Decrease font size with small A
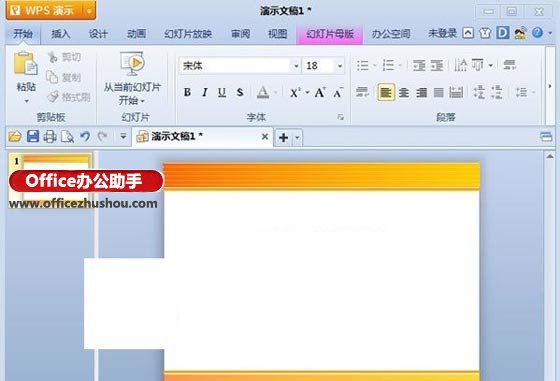560x381 pixels. click(x=338, y=93)
